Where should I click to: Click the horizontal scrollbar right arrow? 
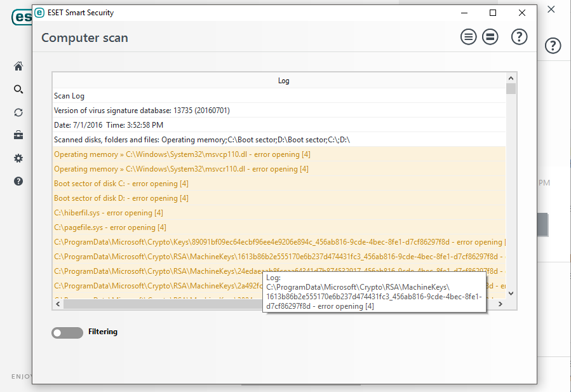tap(500, 304)
